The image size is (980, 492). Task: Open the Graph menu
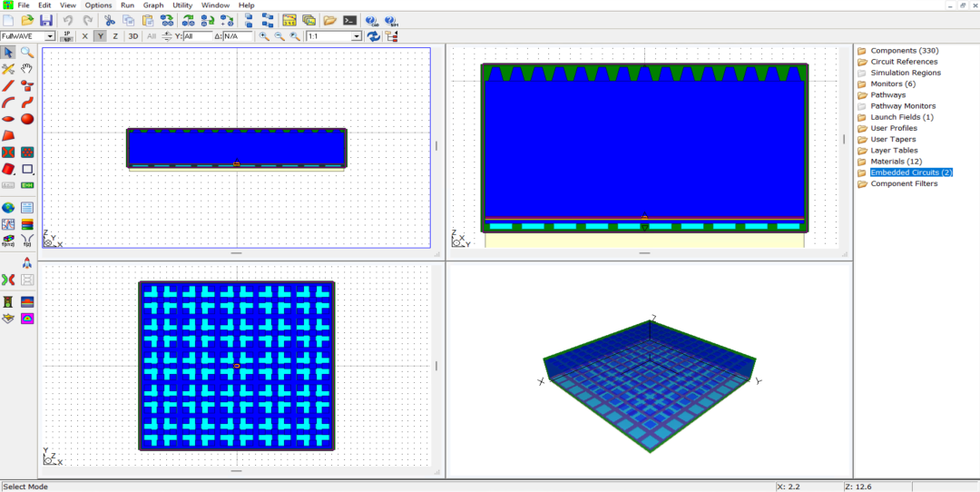[153, 5]
